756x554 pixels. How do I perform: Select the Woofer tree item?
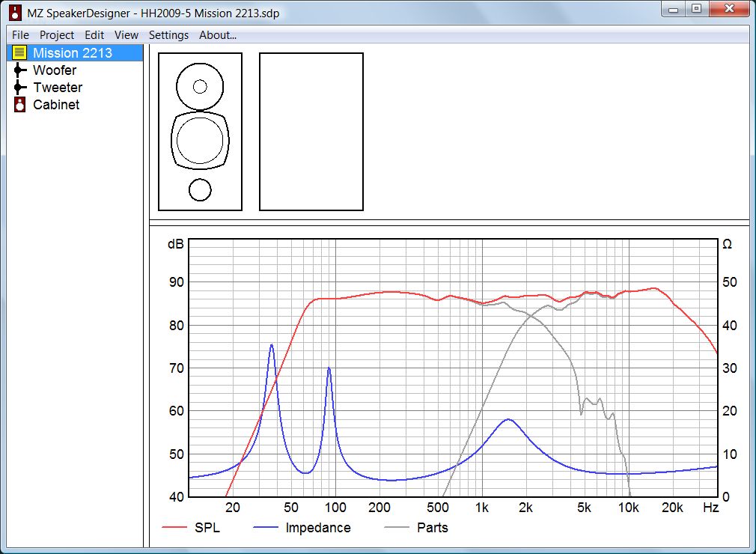tap(55, 70)
